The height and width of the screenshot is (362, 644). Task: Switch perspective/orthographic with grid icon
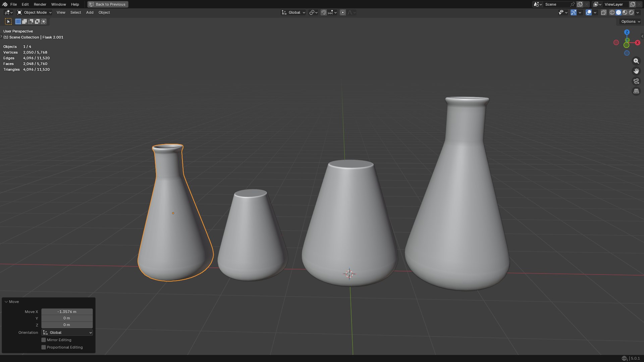point(636,91)
